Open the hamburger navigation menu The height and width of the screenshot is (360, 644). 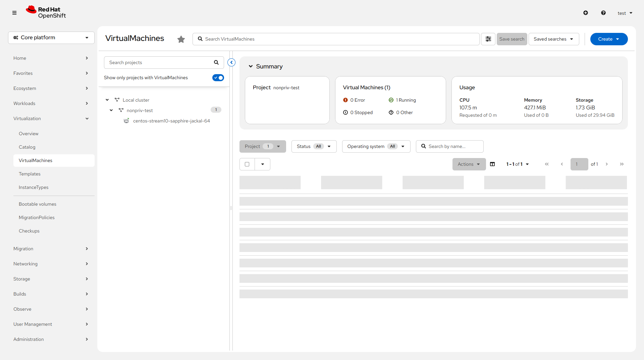click(14, 13)
